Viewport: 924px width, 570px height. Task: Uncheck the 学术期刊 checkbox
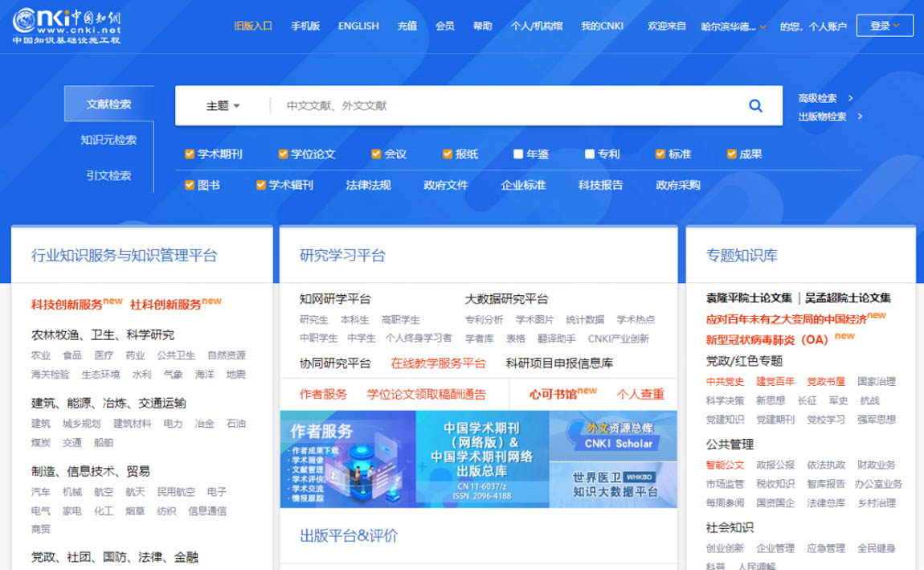(190, 154)
